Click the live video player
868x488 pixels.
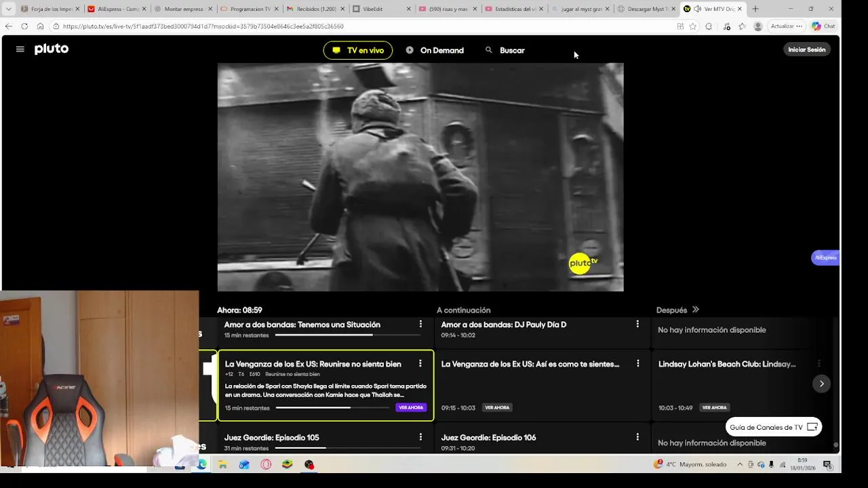(420, 177)
